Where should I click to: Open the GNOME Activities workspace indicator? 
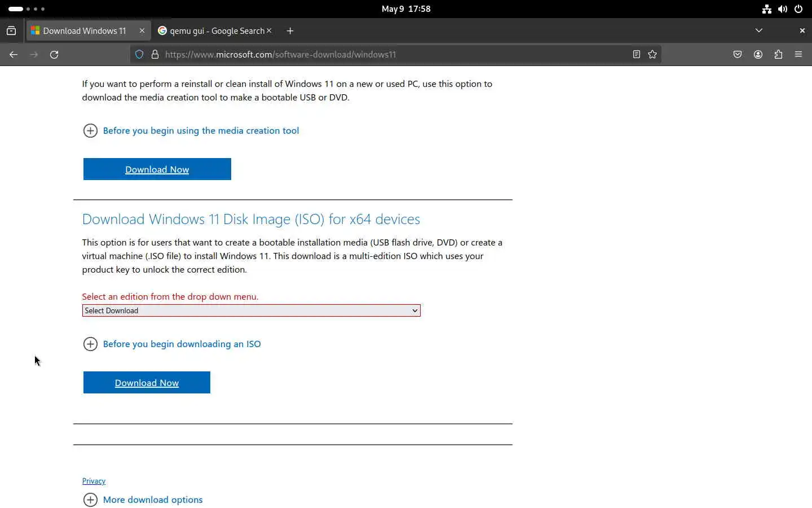pyautogui.click(x=27, y=9)
